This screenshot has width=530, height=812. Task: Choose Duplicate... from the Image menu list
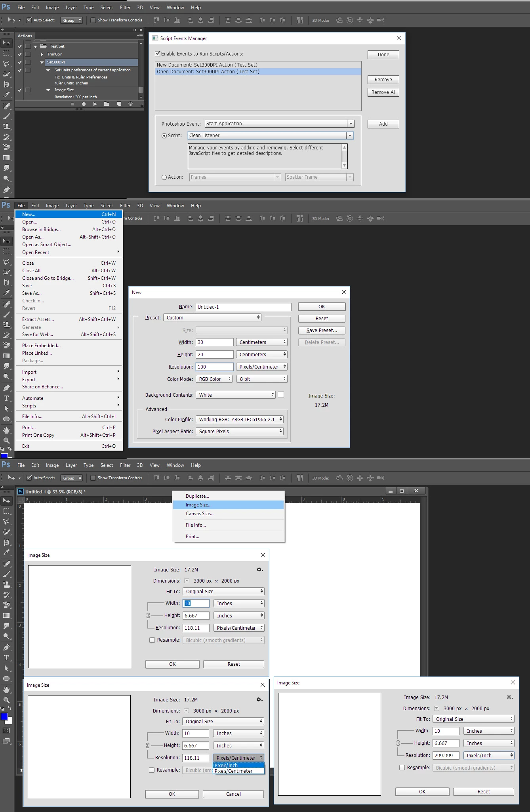point(229,496)
